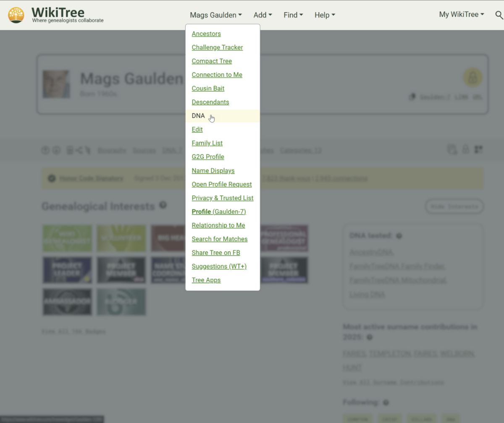The width and height of the screenshot is (504, 423).
Task: Expand the Add dropdown menu
Action: coord(262,15)
